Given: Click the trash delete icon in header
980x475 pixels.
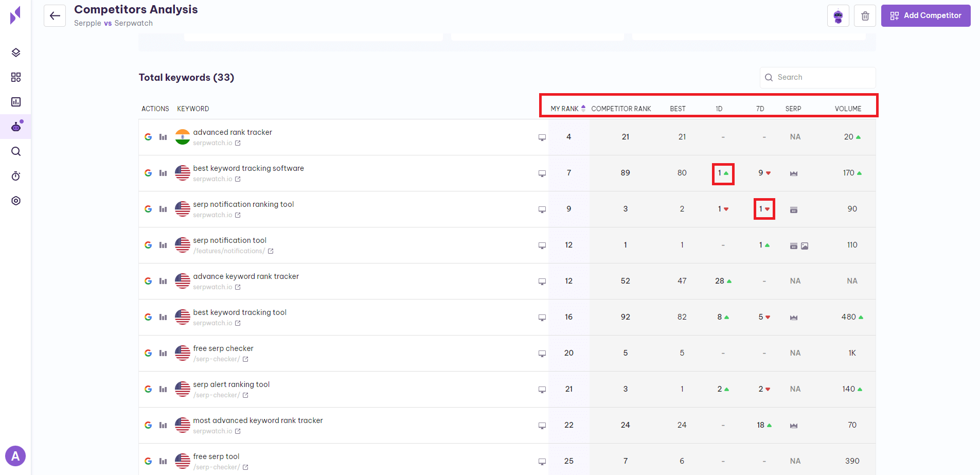Looking at the screenshot, I should click(865, 16).
